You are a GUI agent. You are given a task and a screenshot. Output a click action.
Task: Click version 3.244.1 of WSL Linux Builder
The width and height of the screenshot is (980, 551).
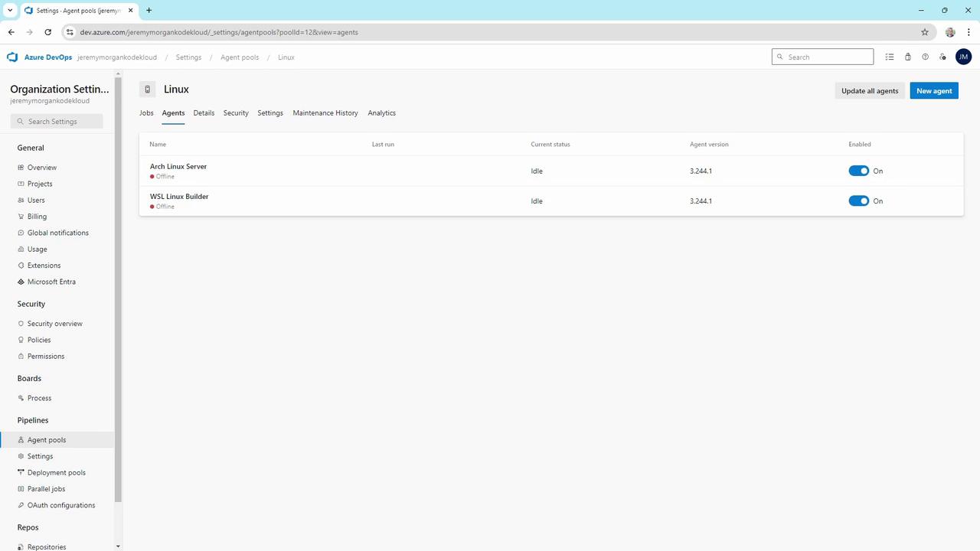click(701, 201)
